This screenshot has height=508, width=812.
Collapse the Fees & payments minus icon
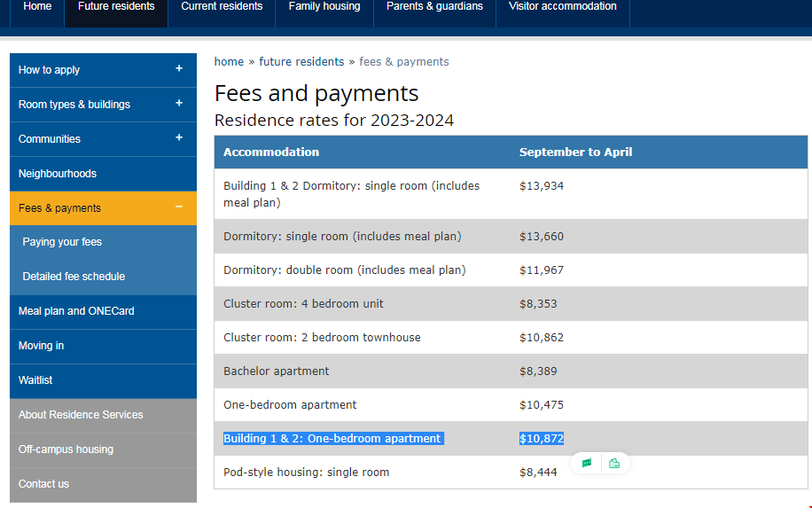pyautogui.click(x=179, y=207)
